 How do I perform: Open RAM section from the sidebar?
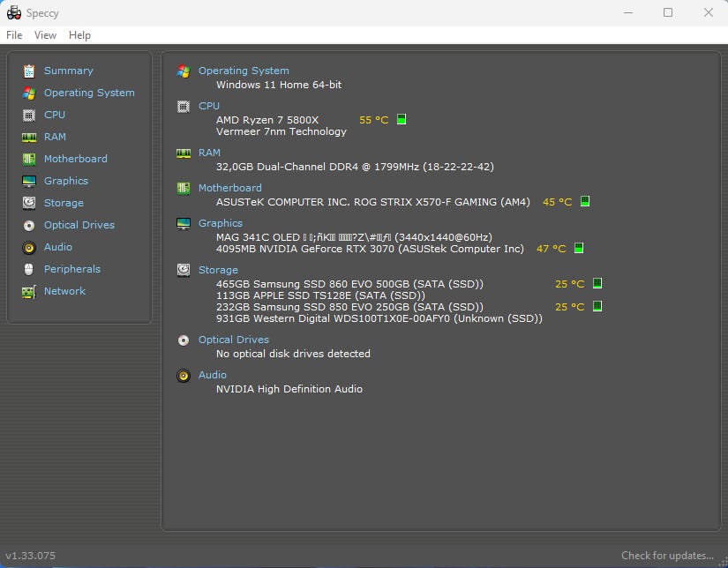(55, 137)
